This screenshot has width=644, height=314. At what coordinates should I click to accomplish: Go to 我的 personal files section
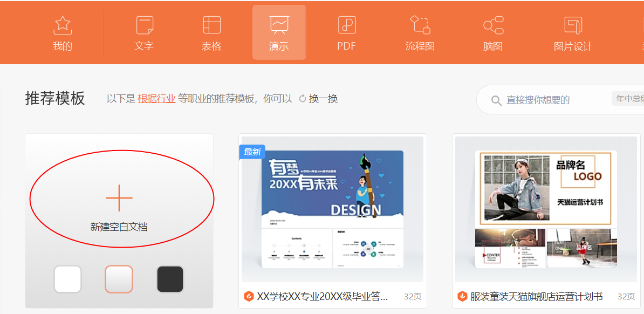point(63,32)
